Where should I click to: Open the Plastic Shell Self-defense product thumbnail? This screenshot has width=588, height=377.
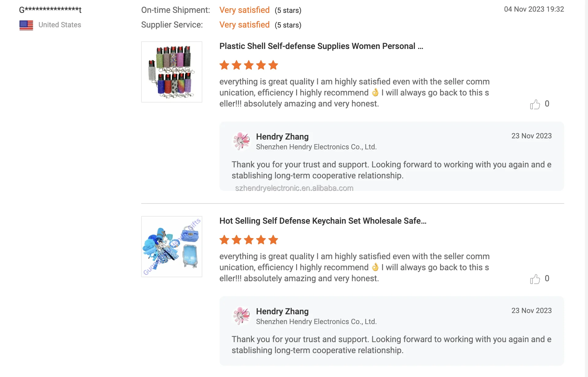(x=172, y=72)
